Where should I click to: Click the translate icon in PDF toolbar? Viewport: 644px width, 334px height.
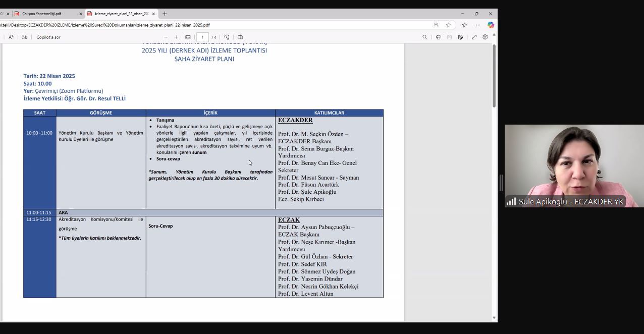tap(24, 37)
